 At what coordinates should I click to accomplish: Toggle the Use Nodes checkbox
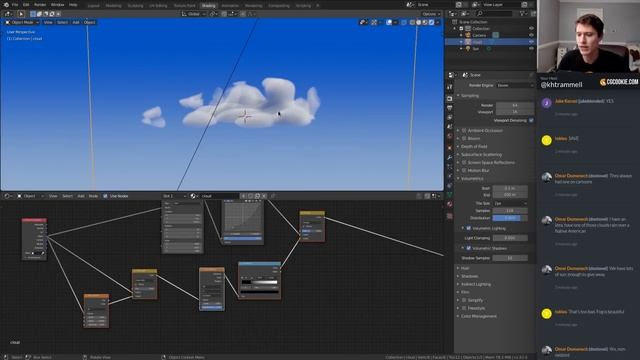tap(105, 196)
